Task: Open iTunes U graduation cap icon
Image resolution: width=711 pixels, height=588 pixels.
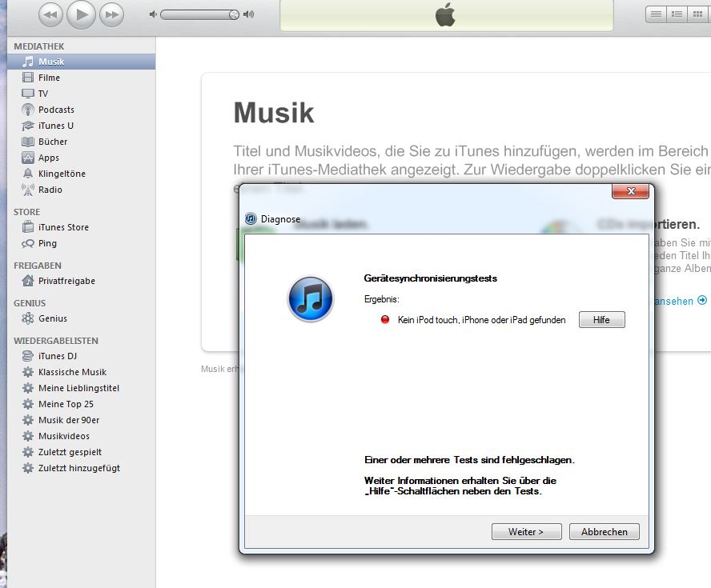Action: (28, 126)
